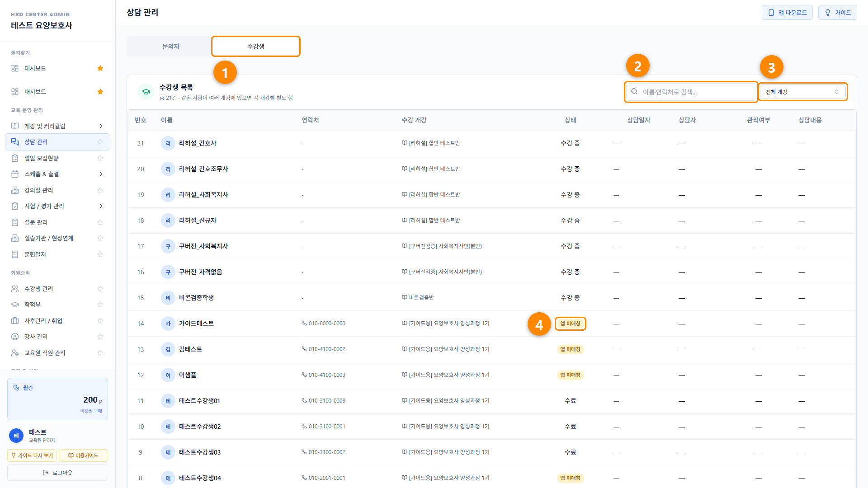Screen dimensions: 868x488
Task: Toggle favorite star for 수강생 관리
Action: 100,289
